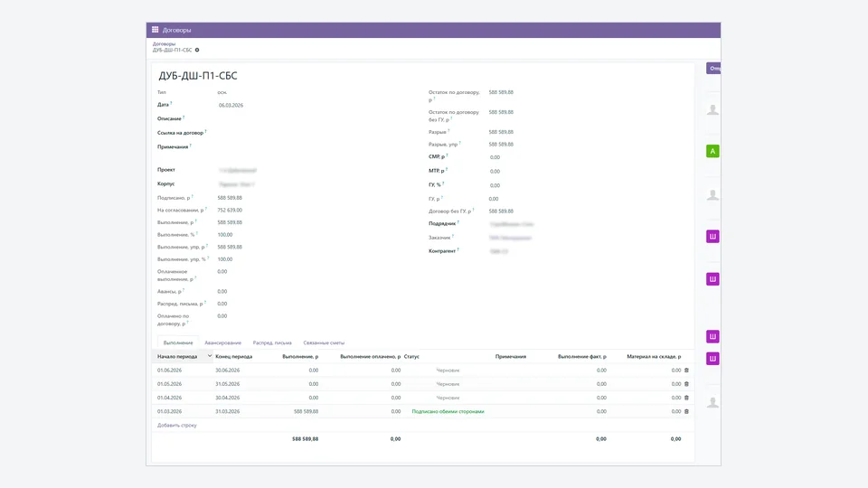This screenshot has width=868, height=488.
Task: Show help tooltip for Дата field
Action: pos(171,103)
